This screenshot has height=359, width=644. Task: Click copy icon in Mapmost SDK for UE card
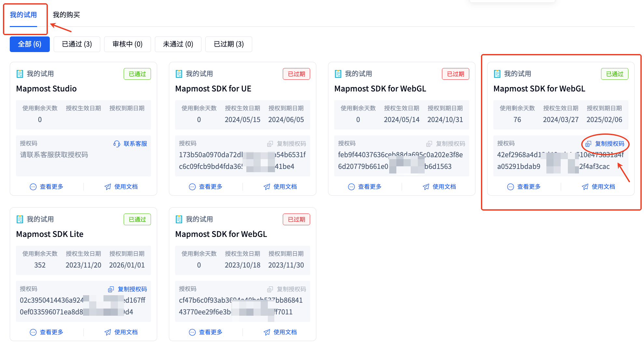[270, 144]
